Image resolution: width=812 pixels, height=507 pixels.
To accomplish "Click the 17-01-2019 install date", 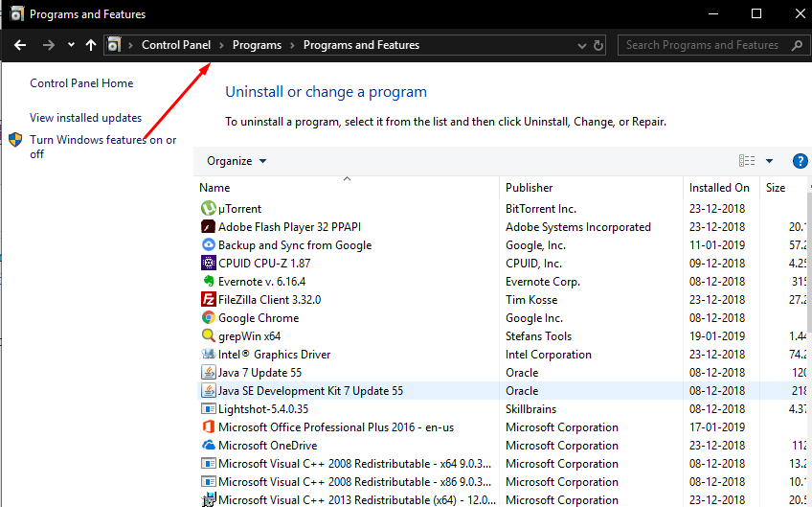I will (x=716, y=427).
